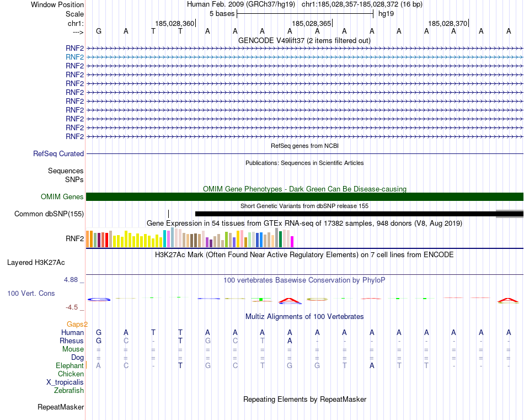Click the dark green bar in GTEx chart
524x420 pixels.
(280, 240)
